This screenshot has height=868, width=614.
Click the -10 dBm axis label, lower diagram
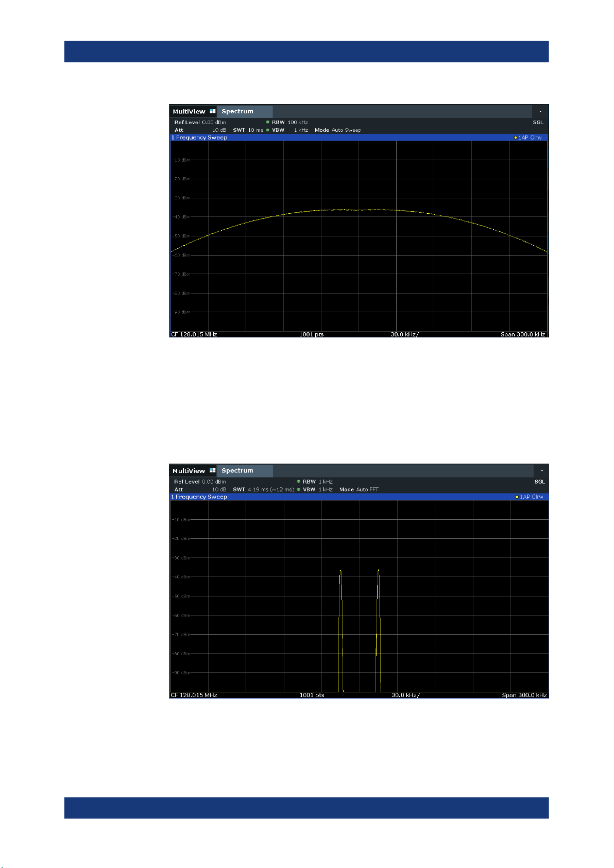pos(181,519)
